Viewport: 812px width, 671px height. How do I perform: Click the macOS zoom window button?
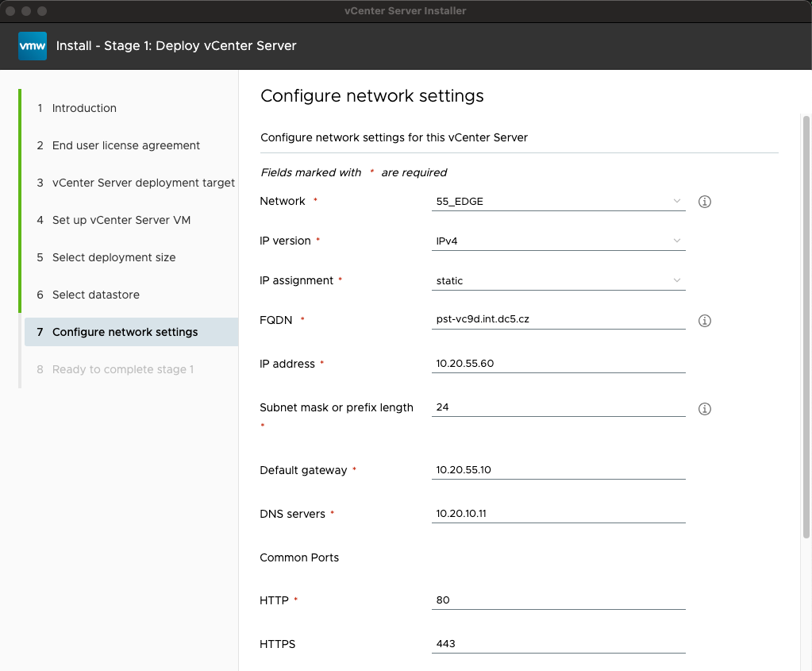coord(42,11)
